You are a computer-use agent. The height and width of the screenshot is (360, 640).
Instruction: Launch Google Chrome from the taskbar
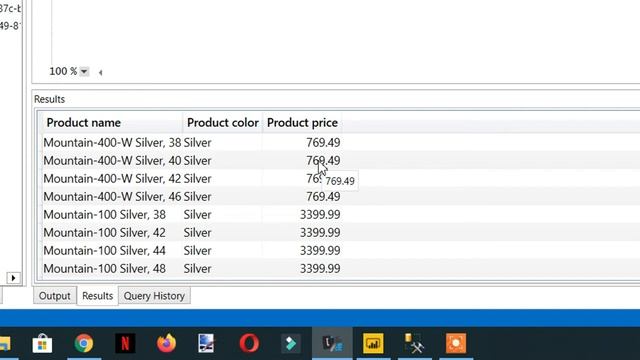(84, 344)
